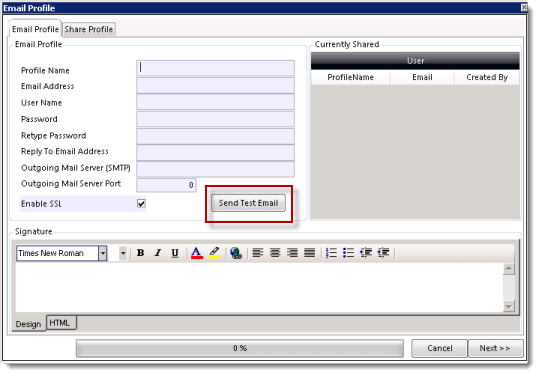Insert bulleted list in signature

click(x=349, y=253)
